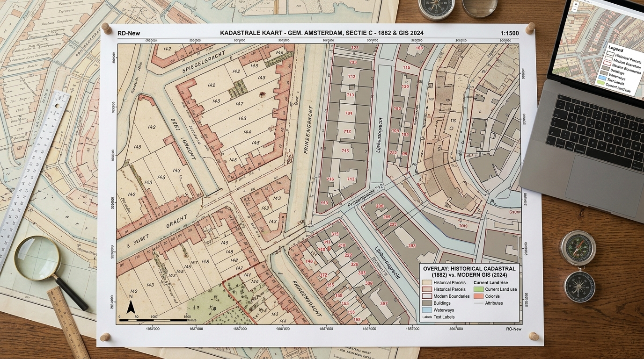
Task: Select parcel number 115
Action: pos(407,67)
